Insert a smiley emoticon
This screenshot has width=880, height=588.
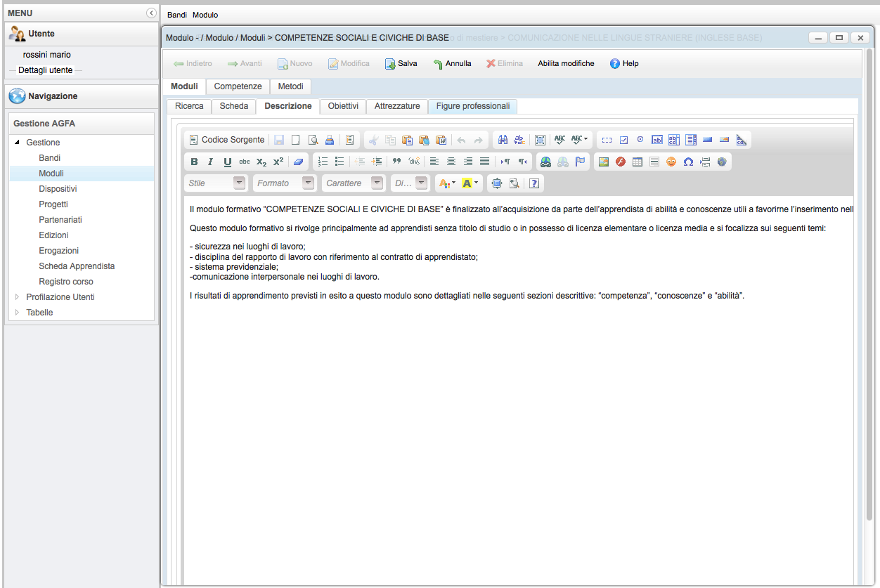point(671,162)
